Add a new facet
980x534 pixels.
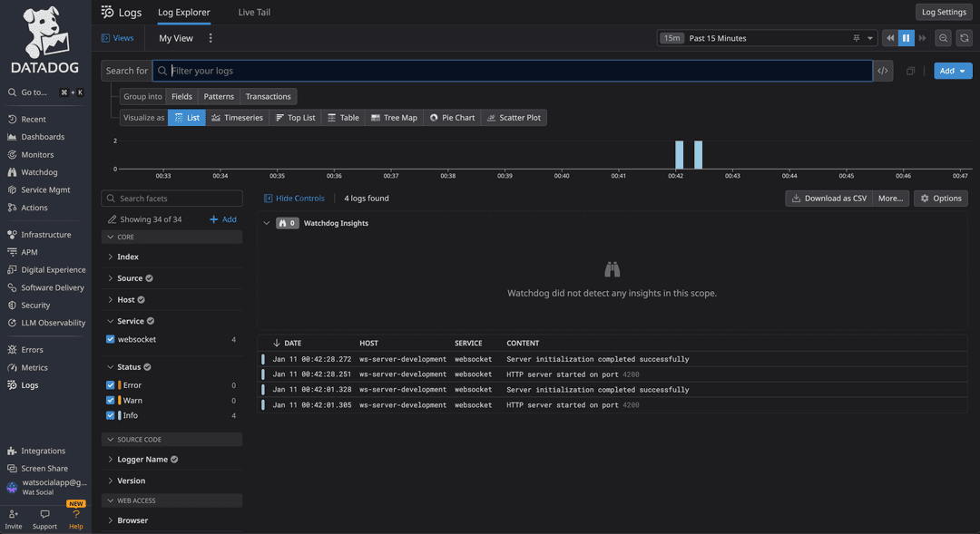(223, 219)
